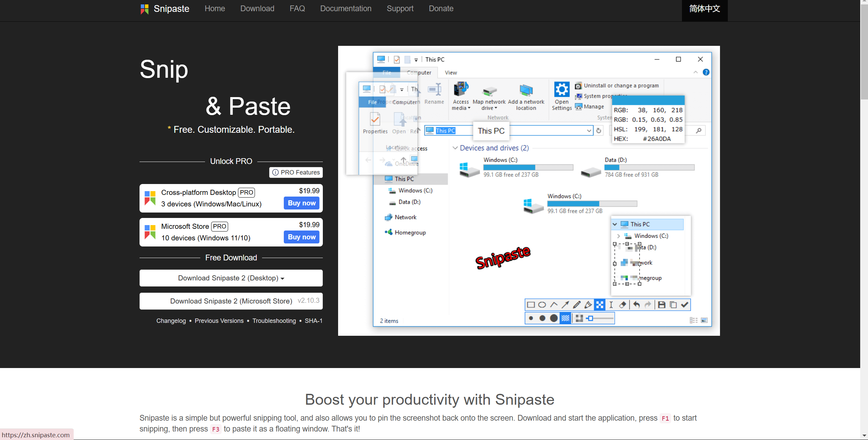
Task: Click the Snipaste icon in the Cross-platform Desktop card
Action: [150, 198]
